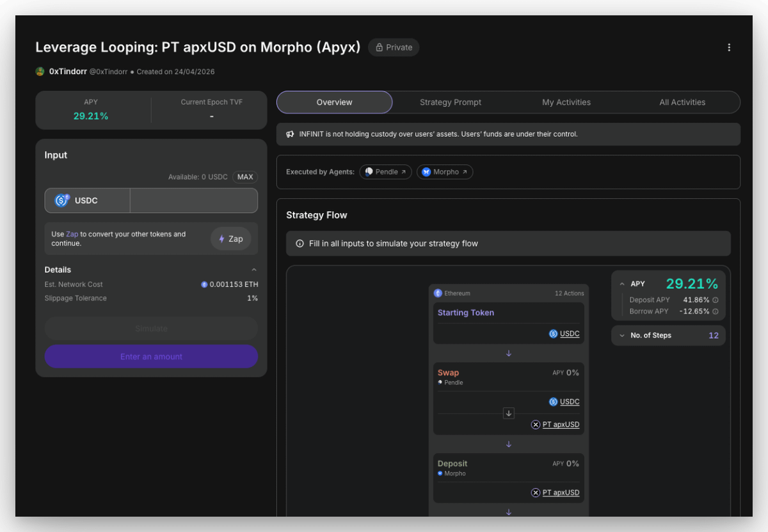Screen dimensions: 768x532
Task: Click the -12.65% Borrow APY value
Action: pyautogui.click(x=694, y=311)
